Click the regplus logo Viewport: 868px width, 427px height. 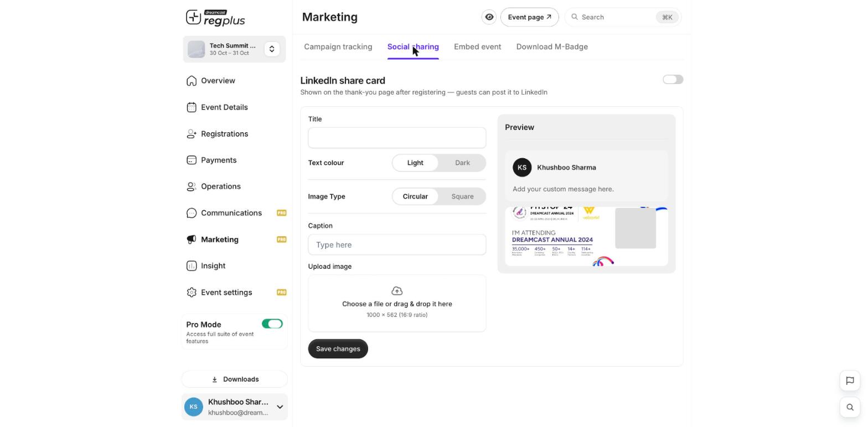click(x=215, y=18)
